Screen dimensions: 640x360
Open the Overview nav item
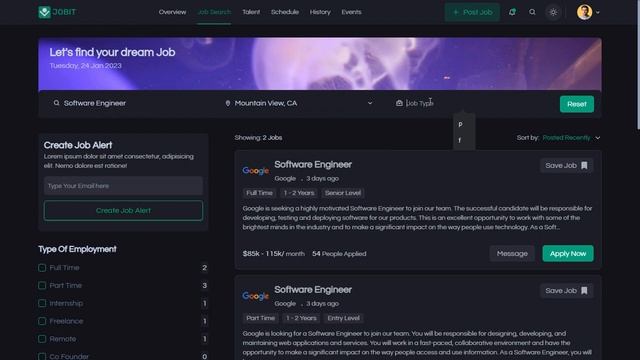tap(172, 12)
